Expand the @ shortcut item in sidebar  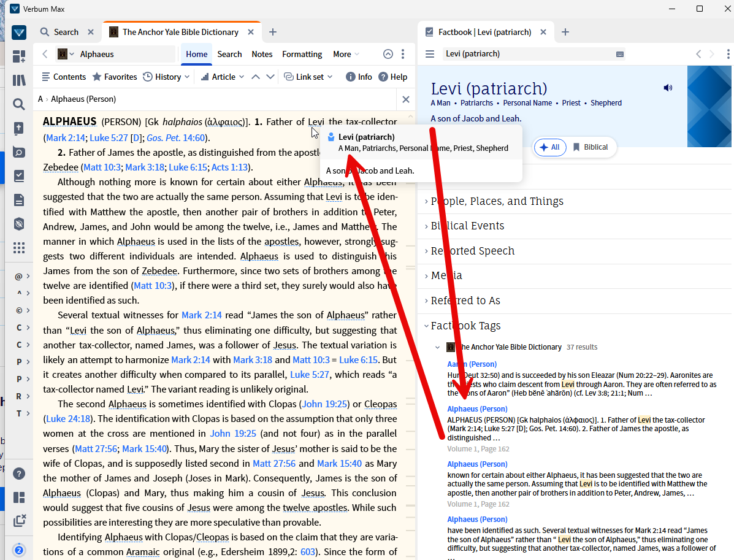(x=23, y=276)
